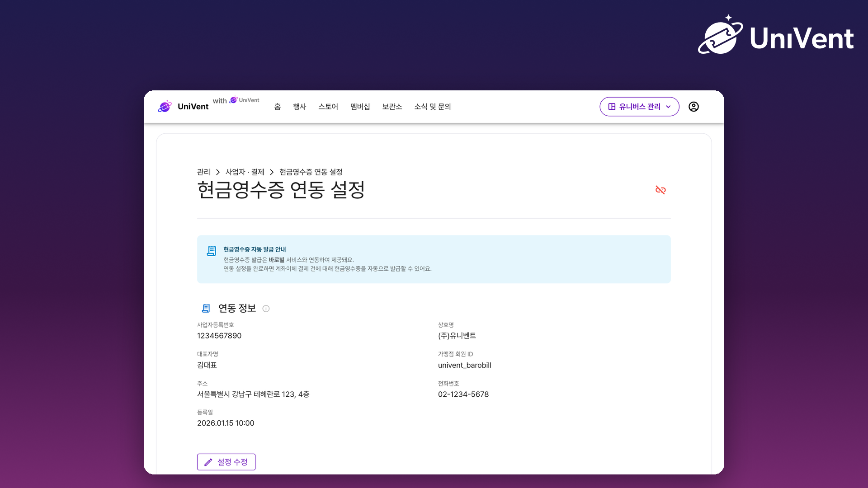This screenshot has height=488, width=868.
Task: Click the receipt icon beside 연동 정보 heading
Action: (x=206, y=308)
